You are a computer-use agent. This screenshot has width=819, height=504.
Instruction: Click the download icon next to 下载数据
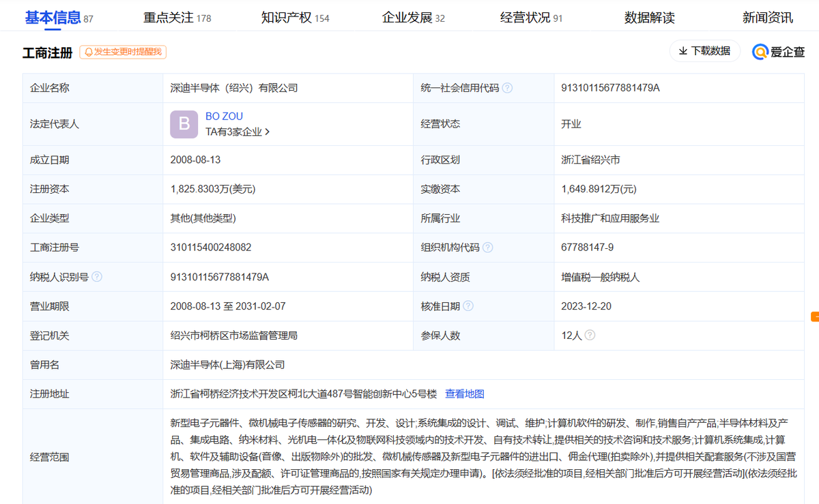tap(682, 51)
